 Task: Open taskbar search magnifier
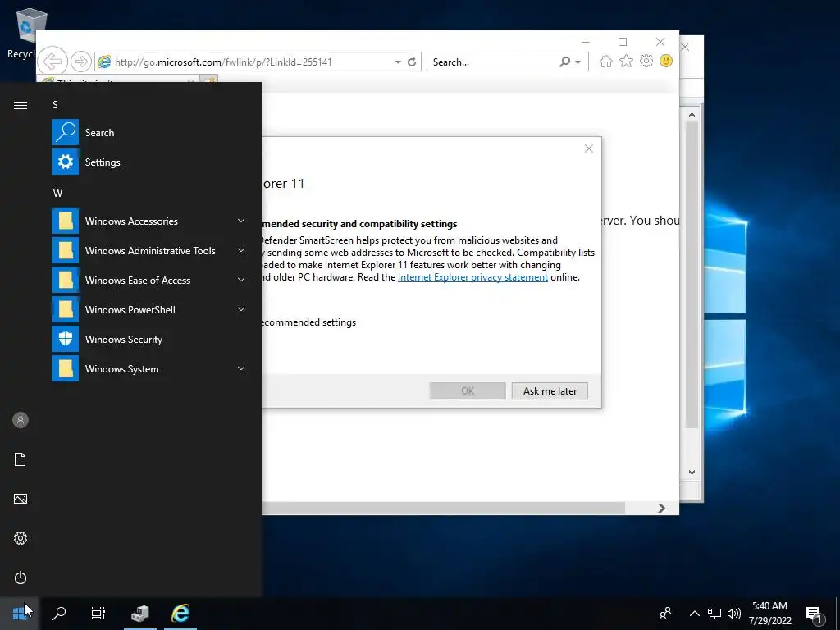coord(59,613)
